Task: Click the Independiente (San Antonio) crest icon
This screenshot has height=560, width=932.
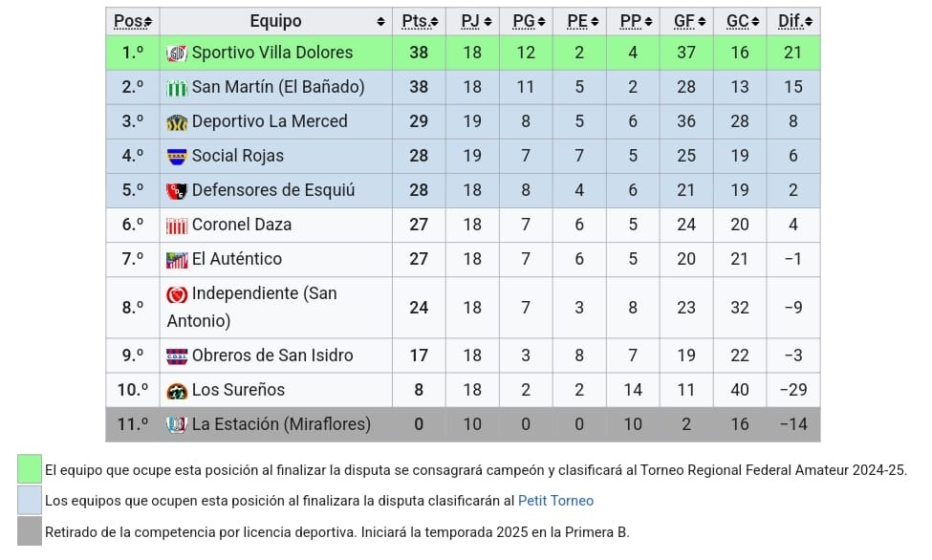Action: 177,294
